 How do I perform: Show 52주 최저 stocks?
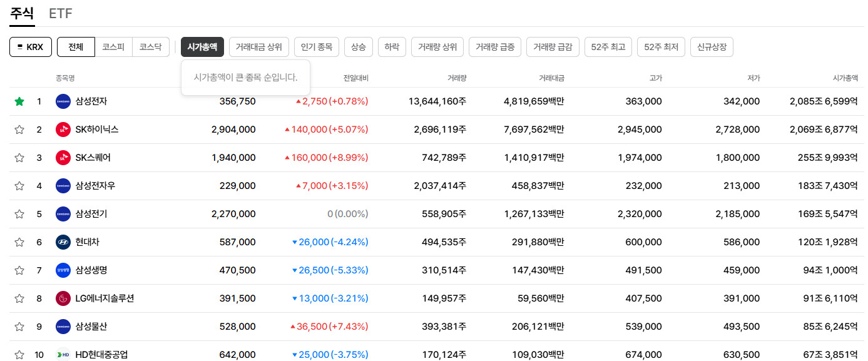(x=661, y=47)
